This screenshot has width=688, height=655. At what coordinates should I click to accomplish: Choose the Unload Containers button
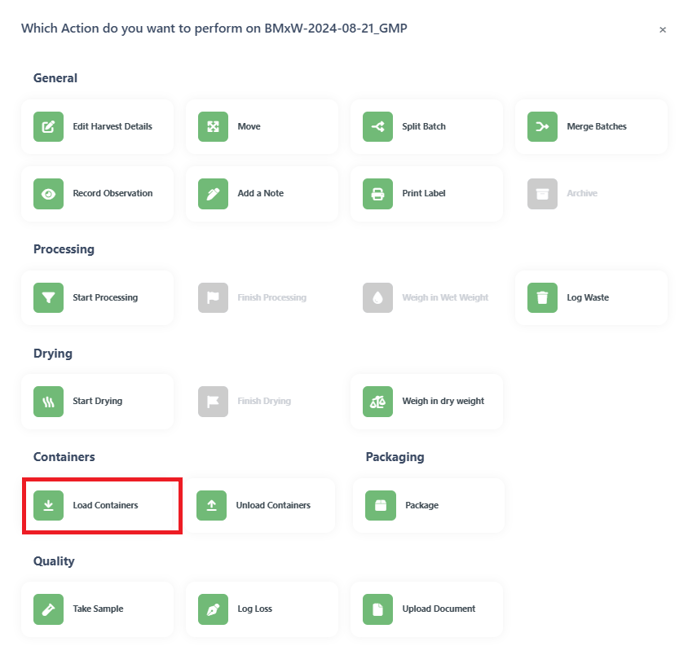(x=262, y=505)
